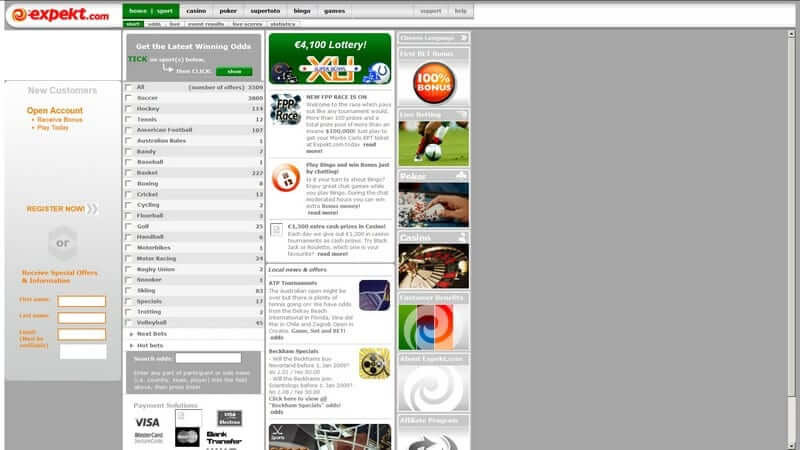The image size is (800, 450).
Task: Click the VISA payment logo
Action: pyautogui.click(x=147, y=422)
